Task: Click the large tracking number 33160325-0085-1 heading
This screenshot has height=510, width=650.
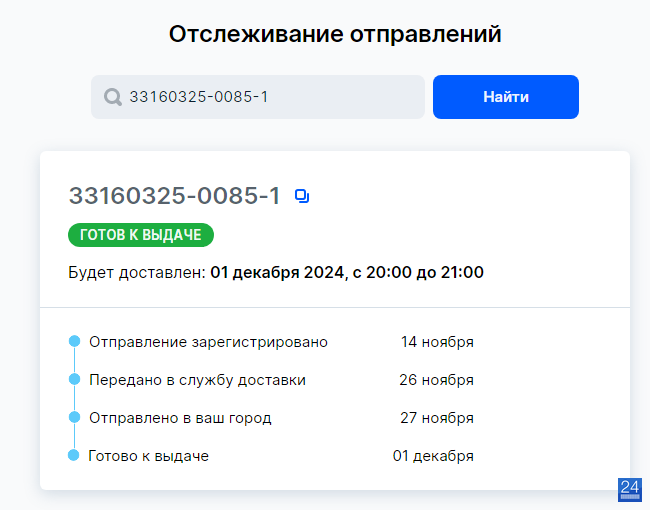Action: click(175, 196)
